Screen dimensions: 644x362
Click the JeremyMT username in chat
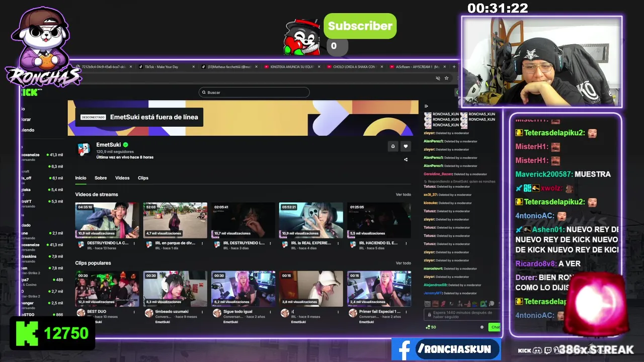pos(433,293)
